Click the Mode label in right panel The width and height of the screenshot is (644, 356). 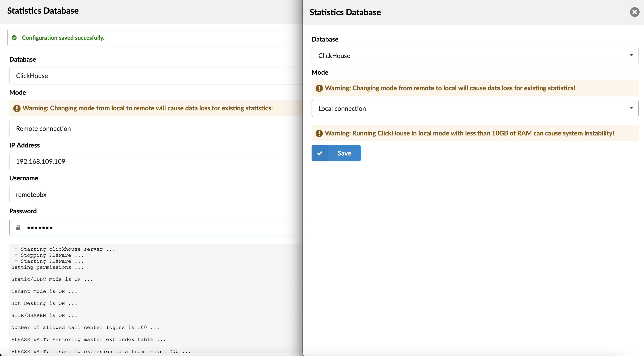[320, 72]
